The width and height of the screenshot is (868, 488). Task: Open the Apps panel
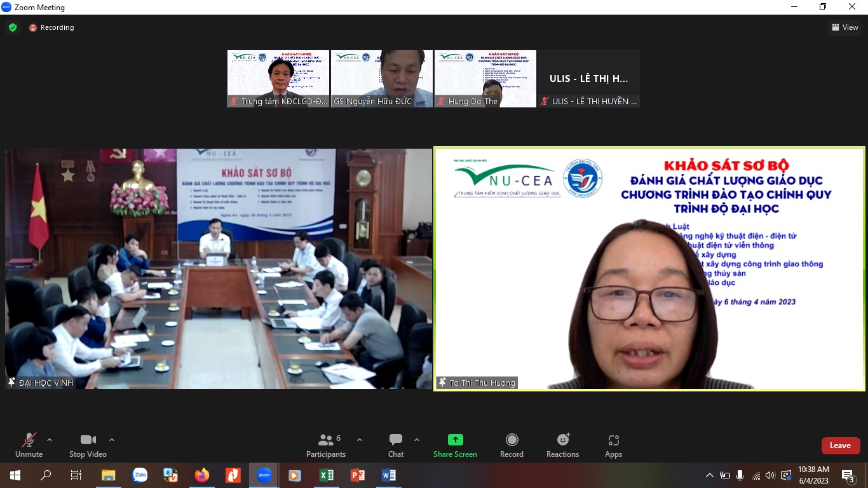click(x=613, y=445)
